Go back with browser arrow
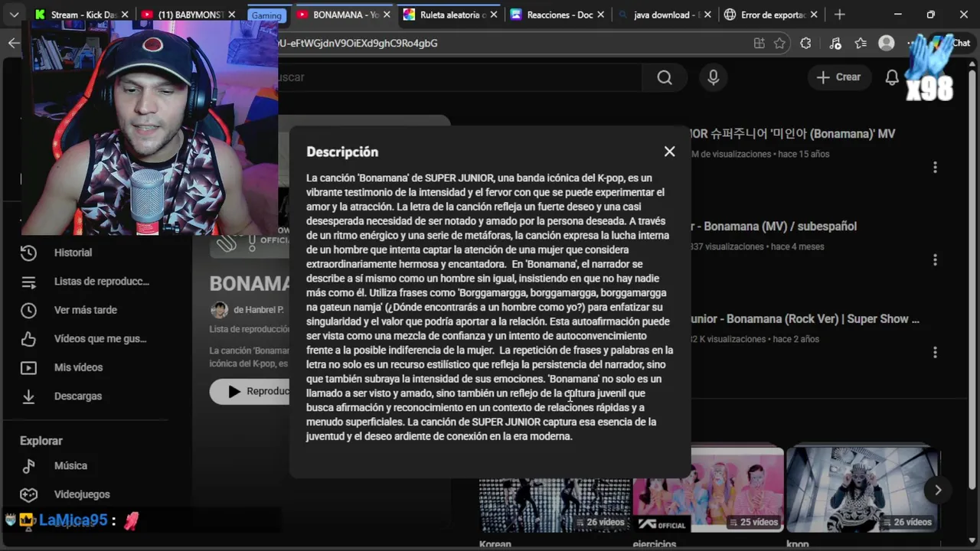The image size is (980, 551). pos(14,43)
